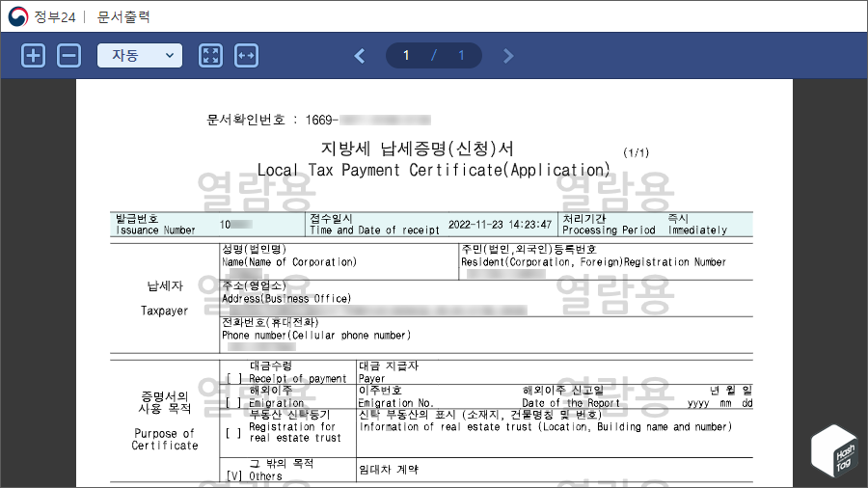
Task: Click the 이주번호 Emigration No. label
Action: click(395, 396)
